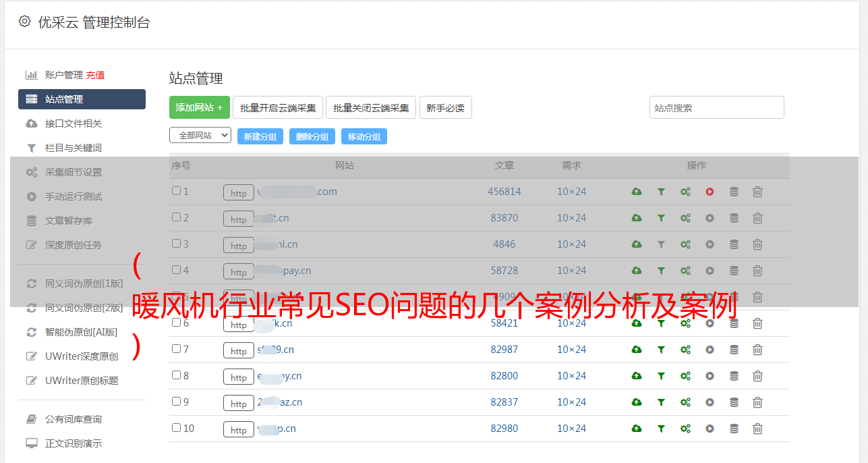Open gears settings icon in row 7
Viewport: 868px width, 463px height.
coord(685,350)
